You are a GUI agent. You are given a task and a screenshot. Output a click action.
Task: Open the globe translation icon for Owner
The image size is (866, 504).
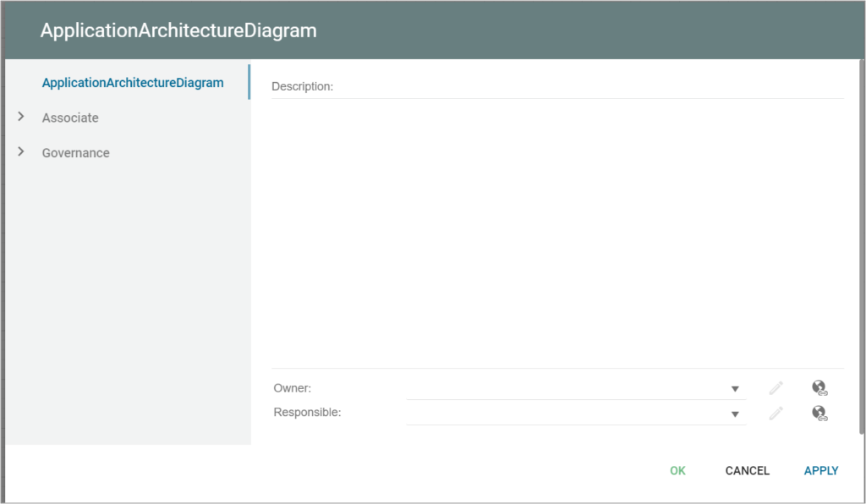(x=819, y=387)
